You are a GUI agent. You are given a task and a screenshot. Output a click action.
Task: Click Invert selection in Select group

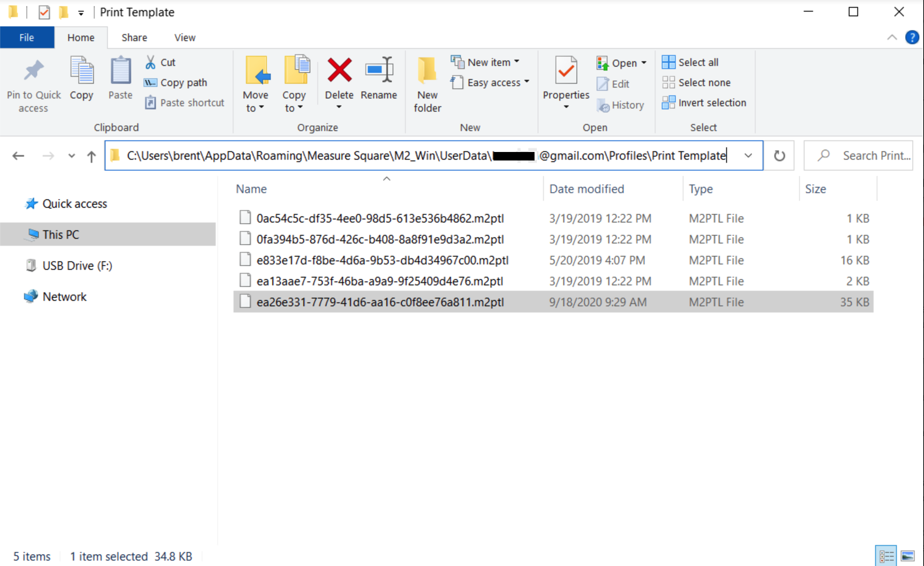point(704,103)
